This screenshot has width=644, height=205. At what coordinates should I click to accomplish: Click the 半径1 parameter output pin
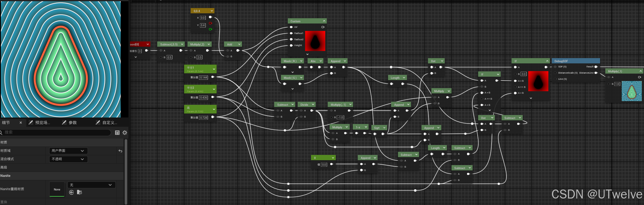(x=213, y=77)
